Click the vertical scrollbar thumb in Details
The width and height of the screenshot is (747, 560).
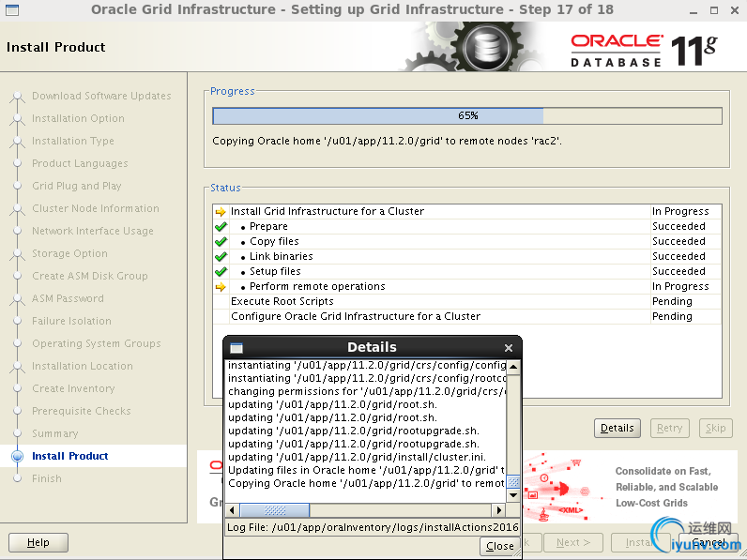tap(513, 481)
